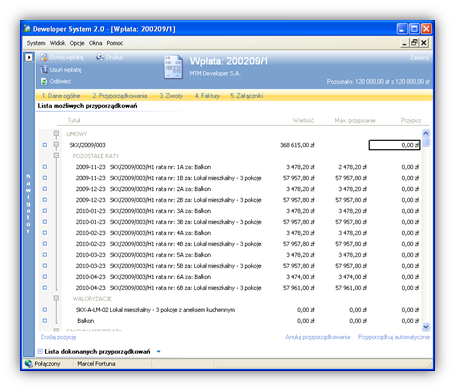Restore the inner document window
Screen dimensions: 455x391
tap(414, 43)
